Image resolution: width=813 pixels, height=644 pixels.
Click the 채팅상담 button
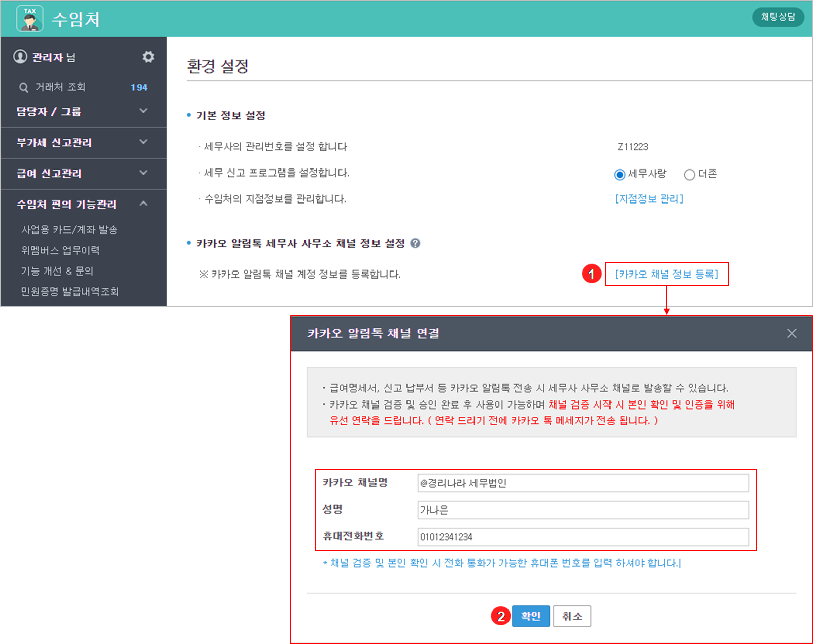(x=778, y=17)
